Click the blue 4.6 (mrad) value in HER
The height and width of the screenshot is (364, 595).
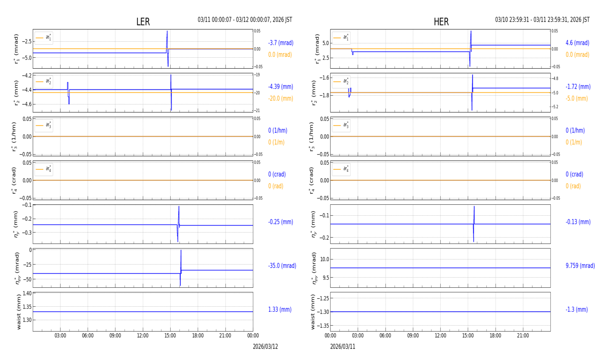pyautogui.click(x=577, y=43)
